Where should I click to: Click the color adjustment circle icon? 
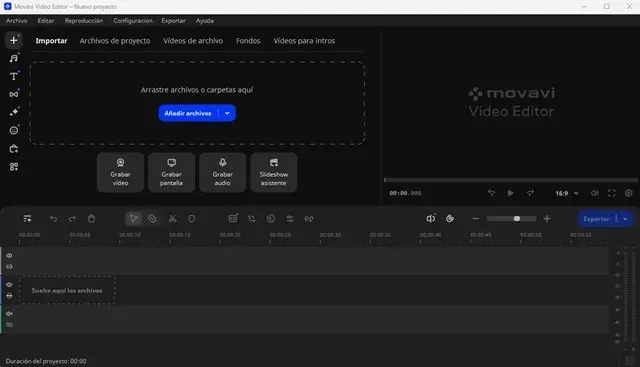(271, 219)
